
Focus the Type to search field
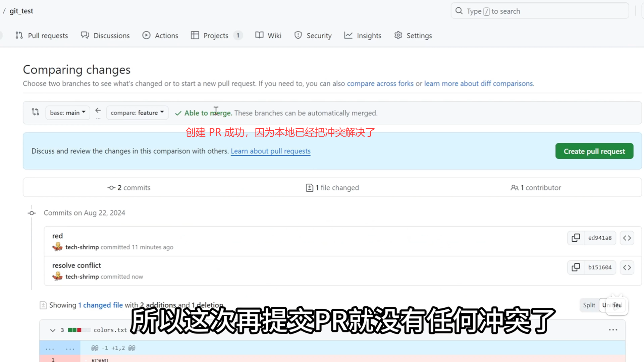[540, 11]
